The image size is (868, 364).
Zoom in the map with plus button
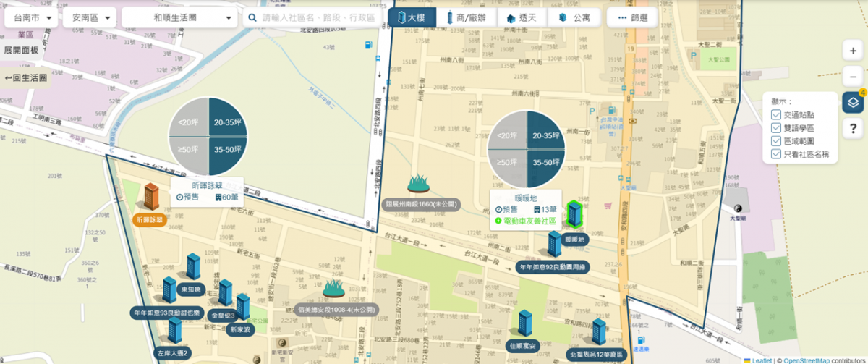tap(854, 49)
